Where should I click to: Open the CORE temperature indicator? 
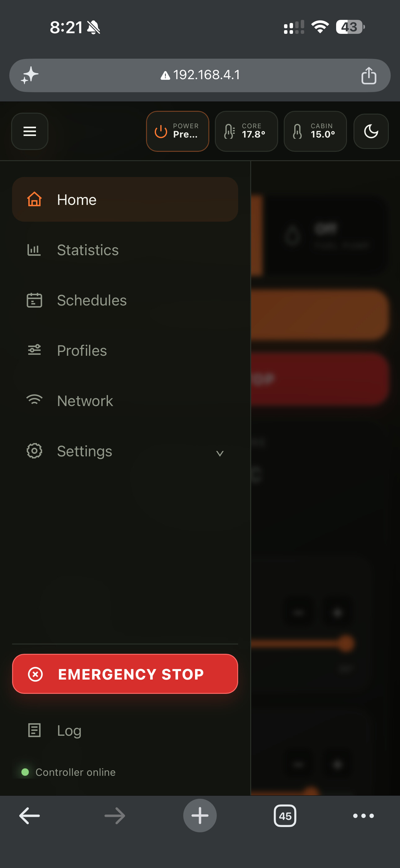[246, 131]
